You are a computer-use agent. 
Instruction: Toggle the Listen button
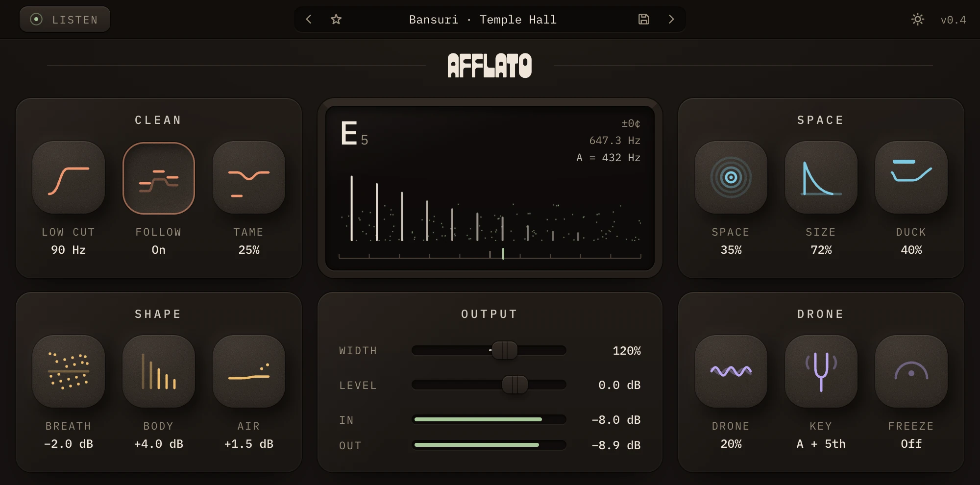pyautogui.click(x=65, y=19)
